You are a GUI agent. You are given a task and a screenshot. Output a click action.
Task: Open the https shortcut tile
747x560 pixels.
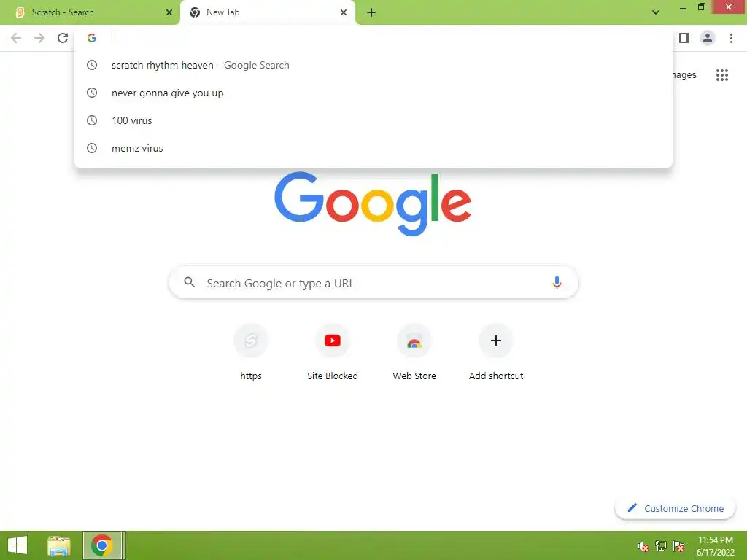251,352
